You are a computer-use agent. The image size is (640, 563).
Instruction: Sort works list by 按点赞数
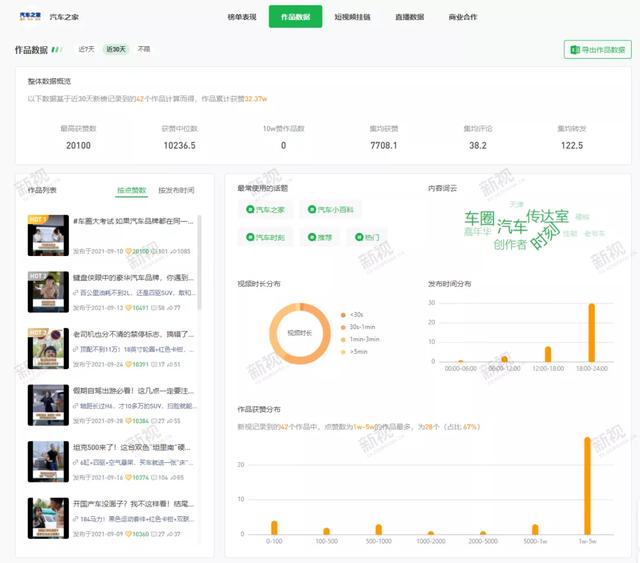point(131,190)
